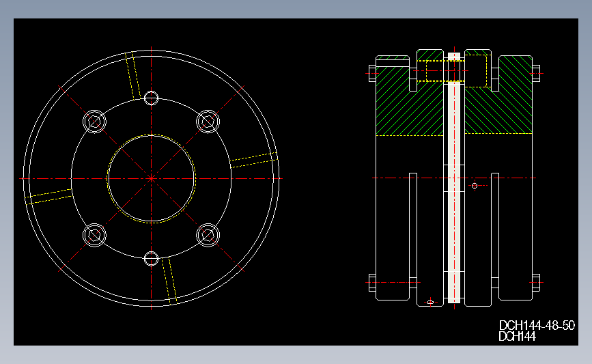This screenshot has height=364, width=592.
Task: Select the bottom bolt hole in front view
Action: click(x=151, y=259)
